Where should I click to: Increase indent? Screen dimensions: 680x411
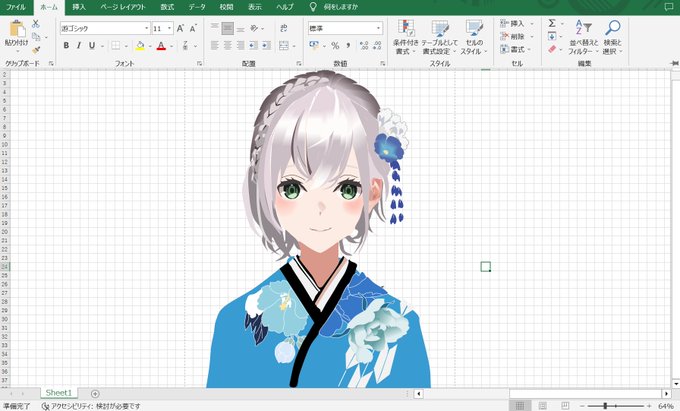click(267, 45)
